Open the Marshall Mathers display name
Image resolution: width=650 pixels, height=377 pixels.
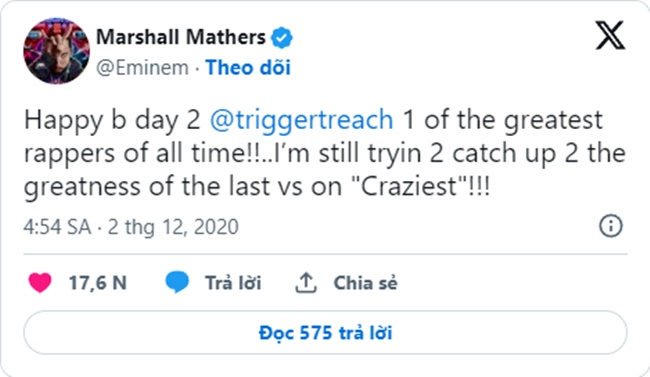(x=181, y=37)
